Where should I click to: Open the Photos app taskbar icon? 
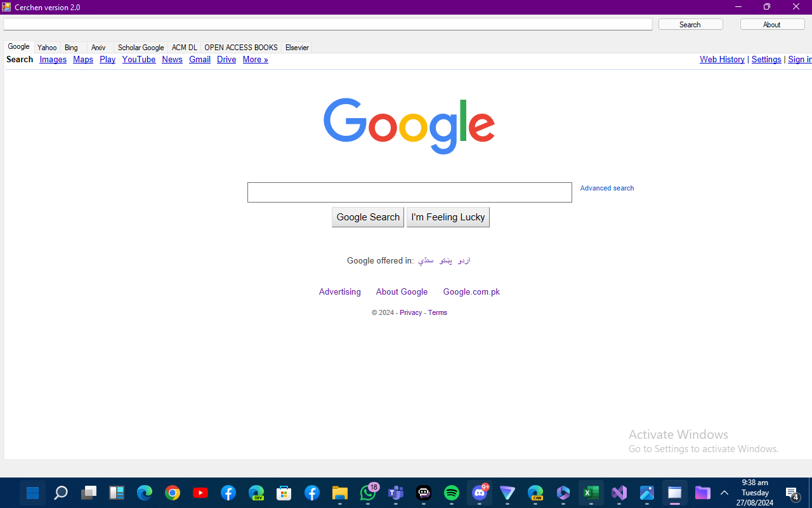coord(647,493)
